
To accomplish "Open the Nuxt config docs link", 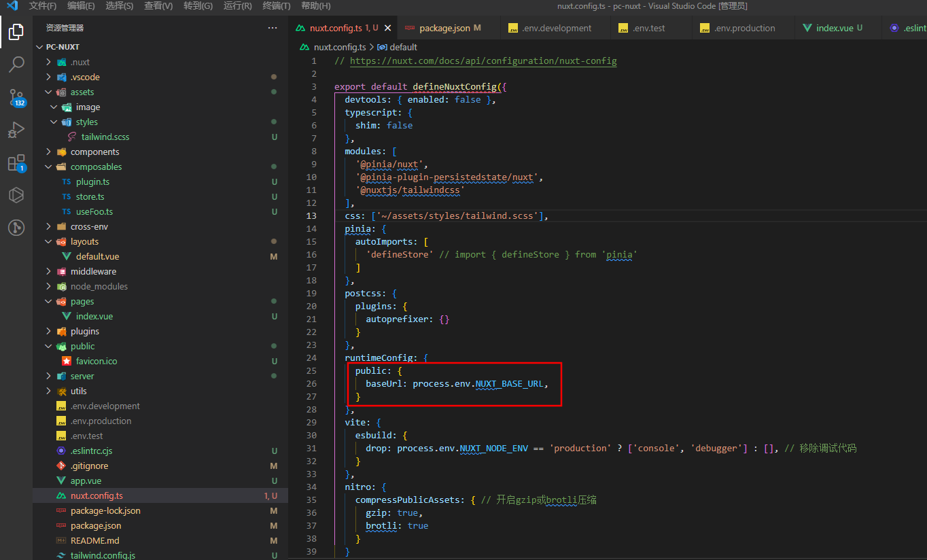I will coord(483,60).
